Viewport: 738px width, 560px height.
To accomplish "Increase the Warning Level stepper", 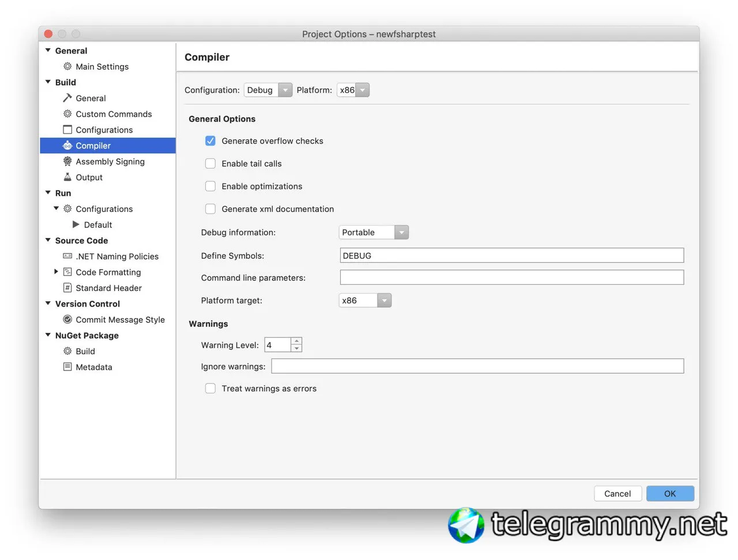I will [296, 341].
